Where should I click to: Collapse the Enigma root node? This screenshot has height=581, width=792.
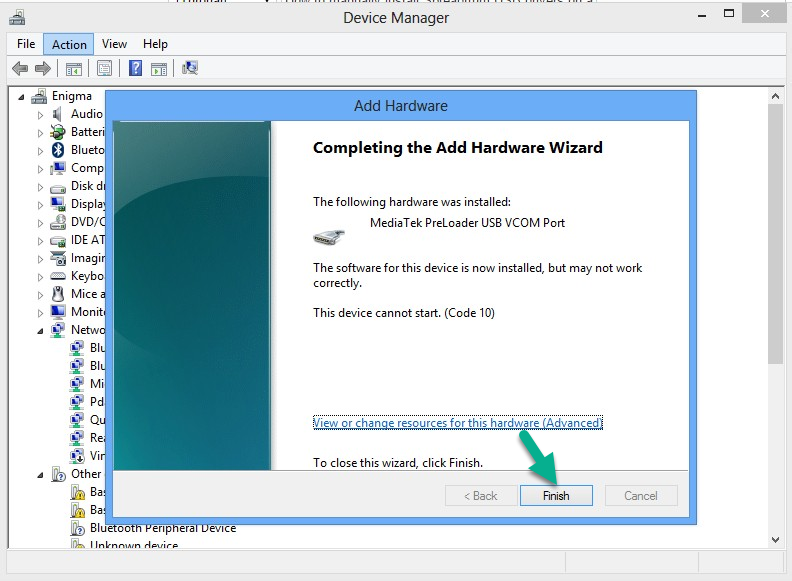point(21,96)
